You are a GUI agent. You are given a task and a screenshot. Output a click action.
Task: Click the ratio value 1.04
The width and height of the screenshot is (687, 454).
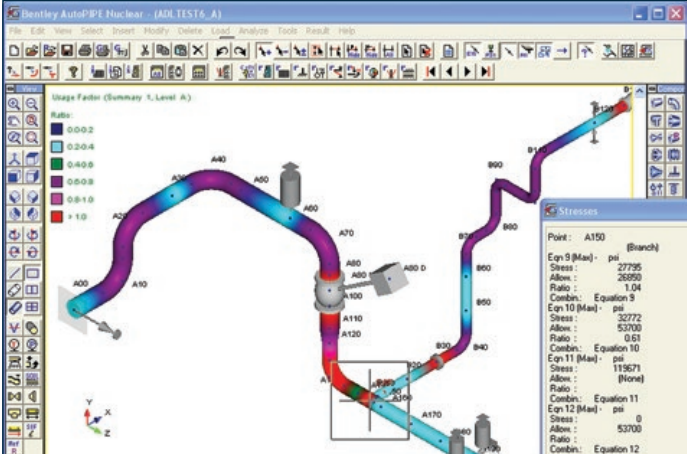[633, 287]
